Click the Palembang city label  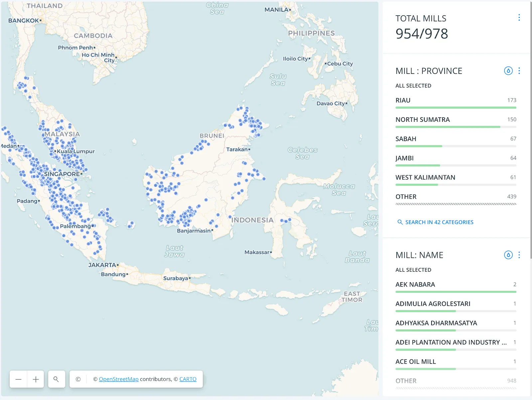coord(75,226)
